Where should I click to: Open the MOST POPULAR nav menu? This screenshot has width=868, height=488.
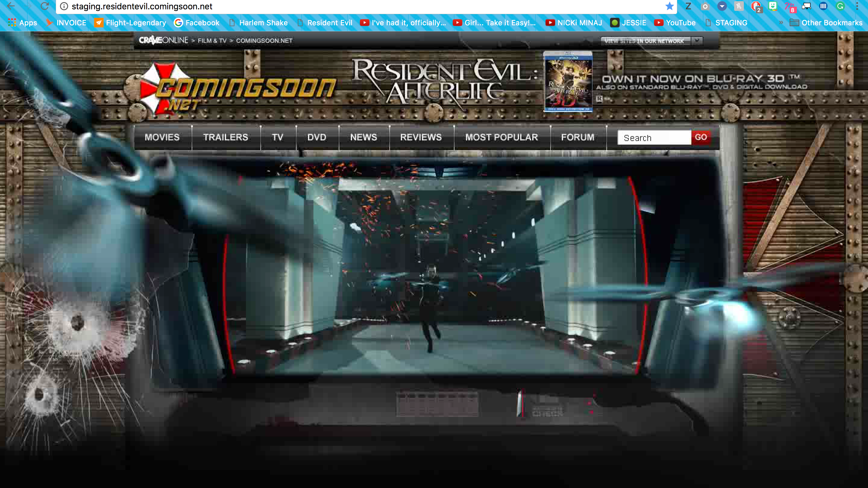pyautogui.click(x=502, y=137)
